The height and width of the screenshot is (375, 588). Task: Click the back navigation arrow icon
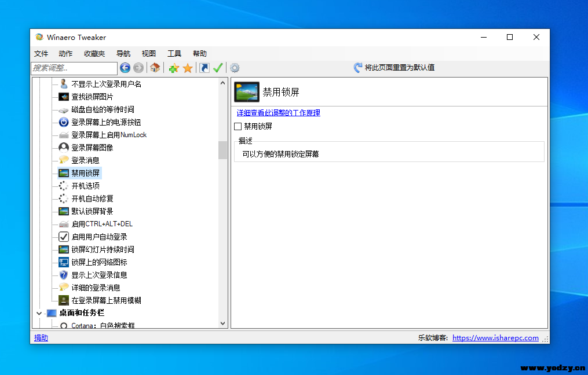[125, 68]
